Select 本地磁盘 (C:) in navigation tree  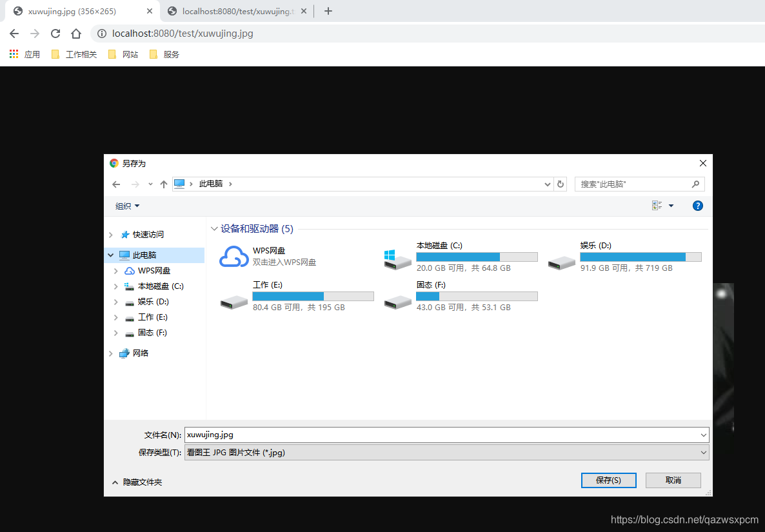(x=161, y=286)
